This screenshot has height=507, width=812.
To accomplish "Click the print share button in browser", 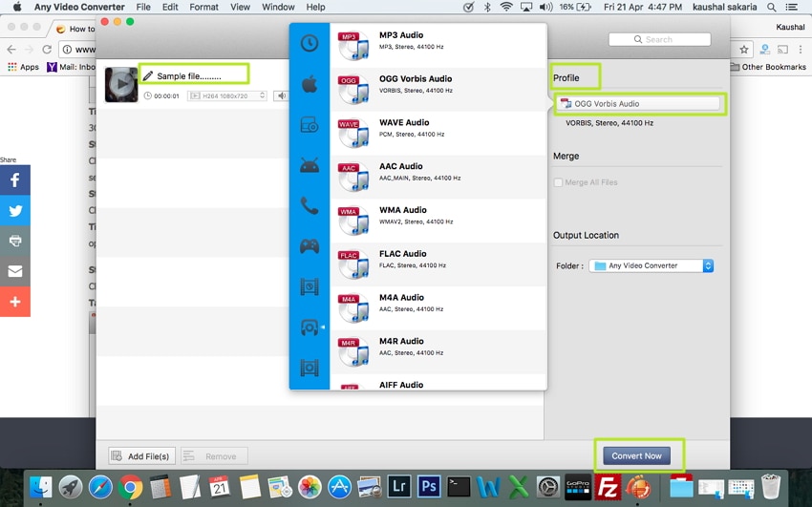I will 15,241.
